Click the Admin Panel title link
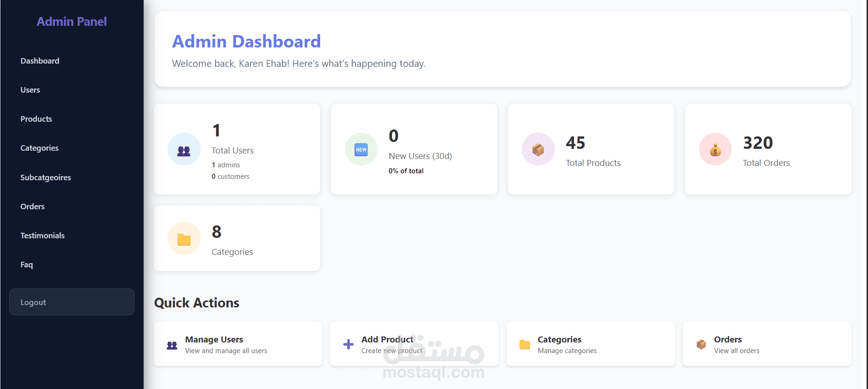 tap(72, 22)
